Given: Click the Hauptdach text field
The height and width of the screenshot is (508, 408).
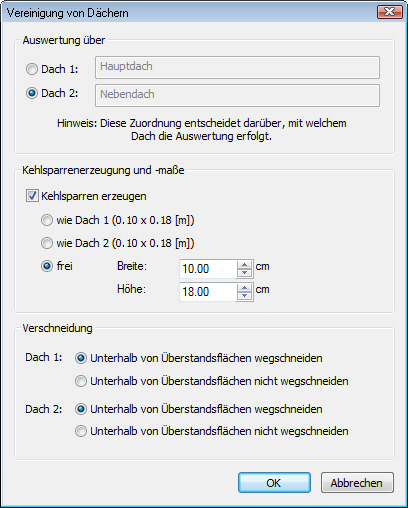Looking at the screenshot, I should pyautogui.click(x=237, y=67).
